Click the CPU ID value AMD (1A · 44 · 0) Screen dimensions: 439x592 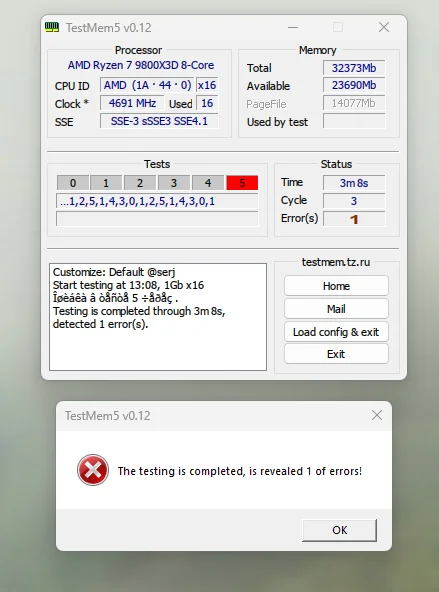point(147,85)
